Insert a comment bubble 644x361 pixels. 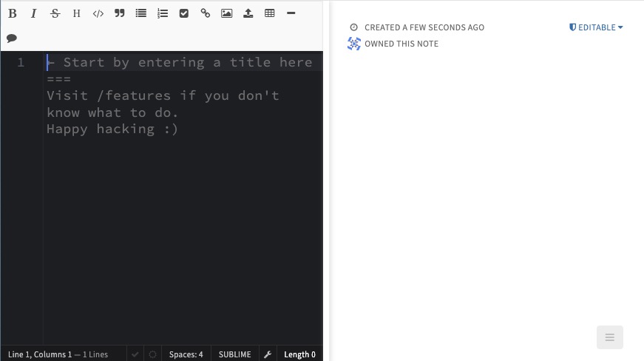pyautogui.click(x=12, y=38)
